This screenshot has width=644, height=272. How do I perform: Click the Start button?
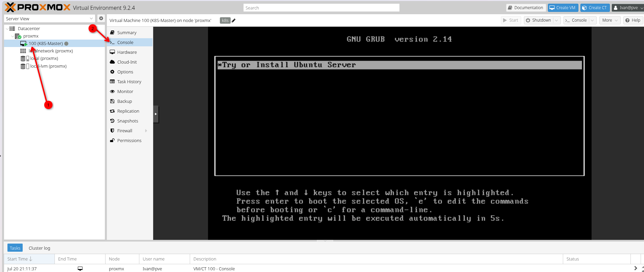coord(511,20)
